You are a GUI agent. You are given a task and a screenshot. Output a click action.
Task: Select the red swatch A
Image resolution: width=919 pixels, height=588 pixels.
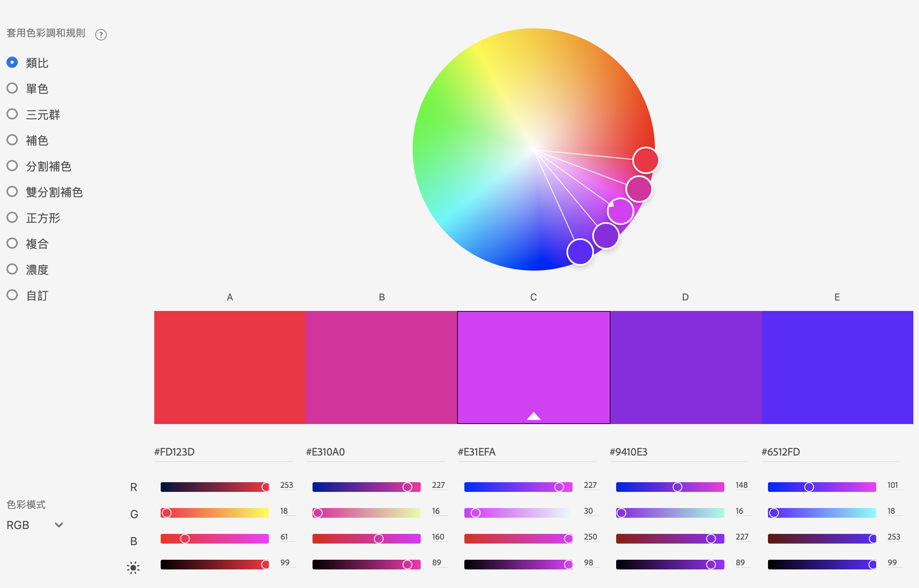pos(230,367)
